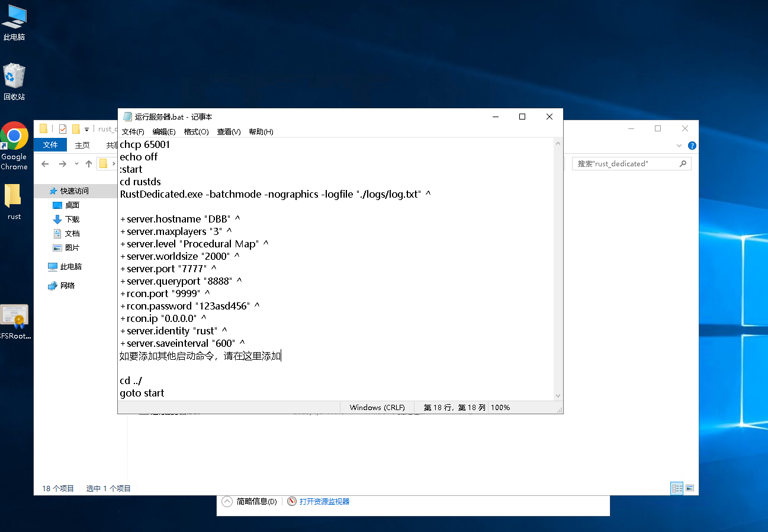Open the recent locations dropdown arrow
This screenshot has height=532, width=768.
click(76, 164)
